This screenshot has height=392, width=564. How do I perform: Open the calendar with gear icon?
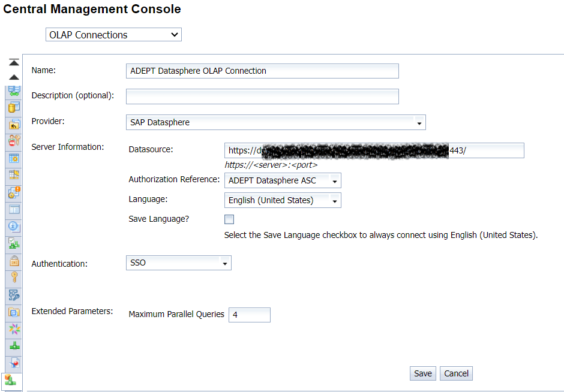pyautogui.click(x=14, y=158)
